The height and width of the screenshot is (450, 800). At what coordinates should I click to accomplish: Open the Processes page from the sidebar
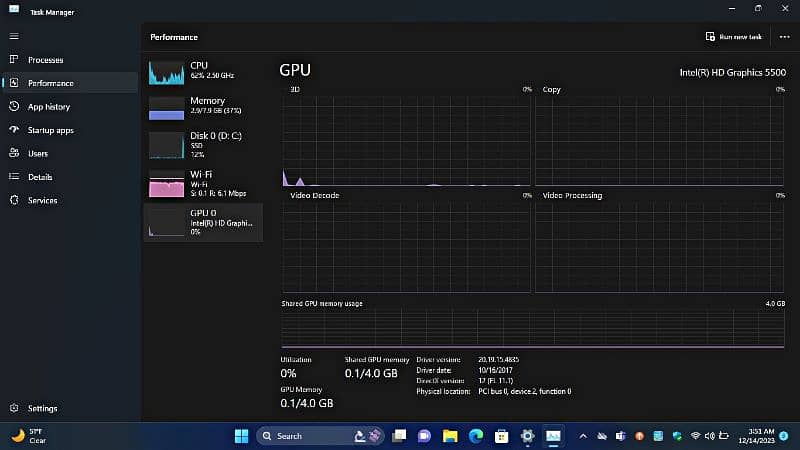(45, 60)
